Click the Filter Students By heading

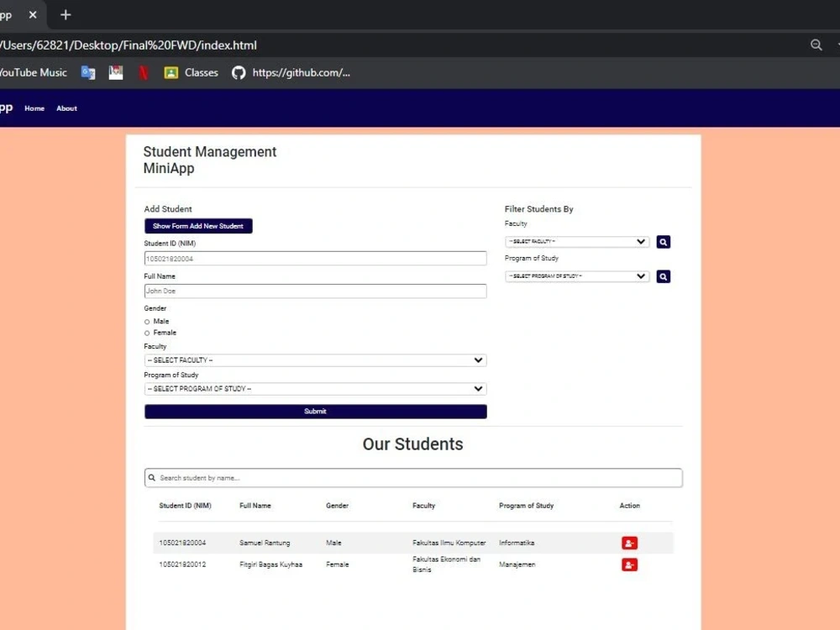539,209
